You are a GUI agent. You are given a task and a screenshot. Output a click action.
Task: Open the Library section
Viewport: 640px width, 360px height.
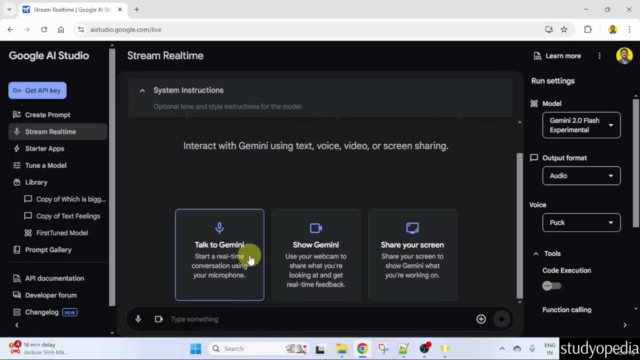pos(36,182)
